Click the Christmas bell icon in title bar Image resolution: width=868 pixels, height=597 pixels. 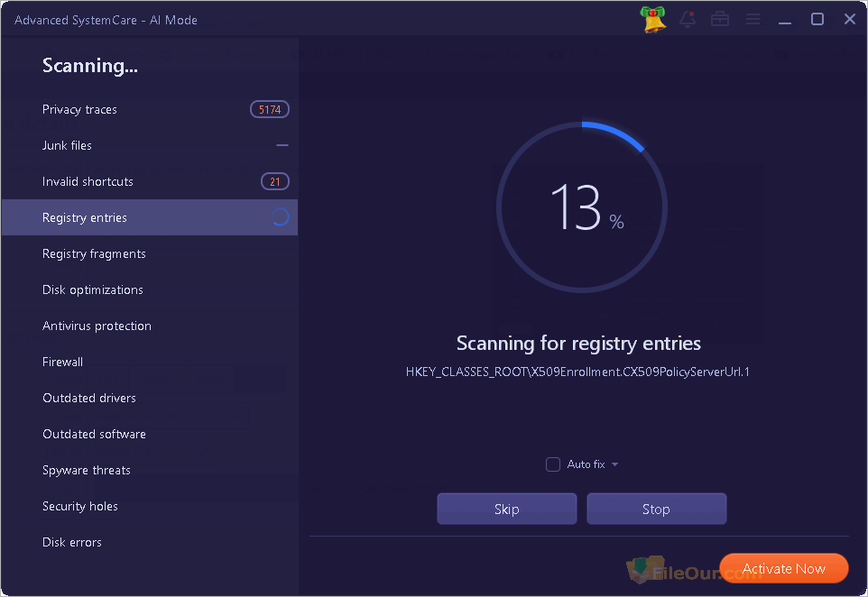tap(653, 19)
